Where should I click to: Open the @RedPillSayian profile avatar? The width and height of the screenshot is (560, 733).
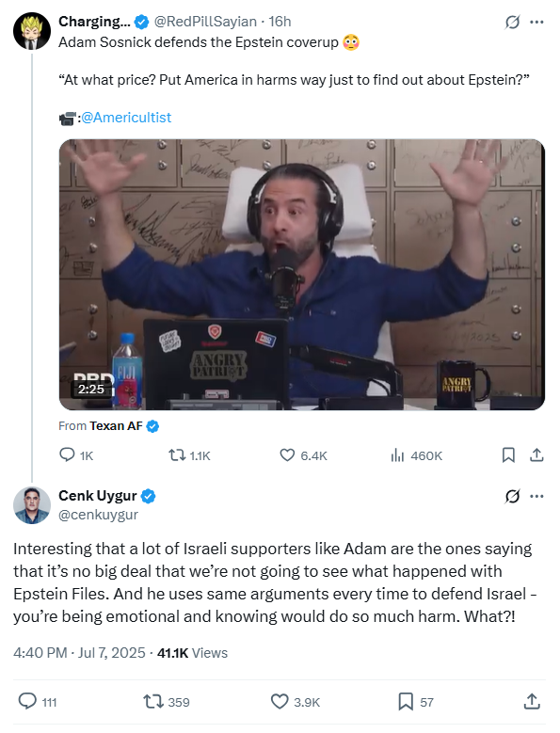[32, 31]
